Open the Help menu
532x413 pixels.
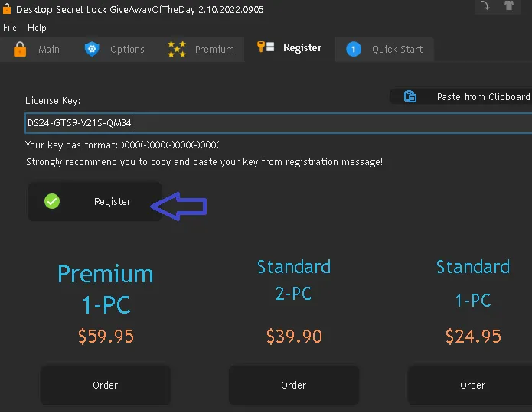point(37,28)
